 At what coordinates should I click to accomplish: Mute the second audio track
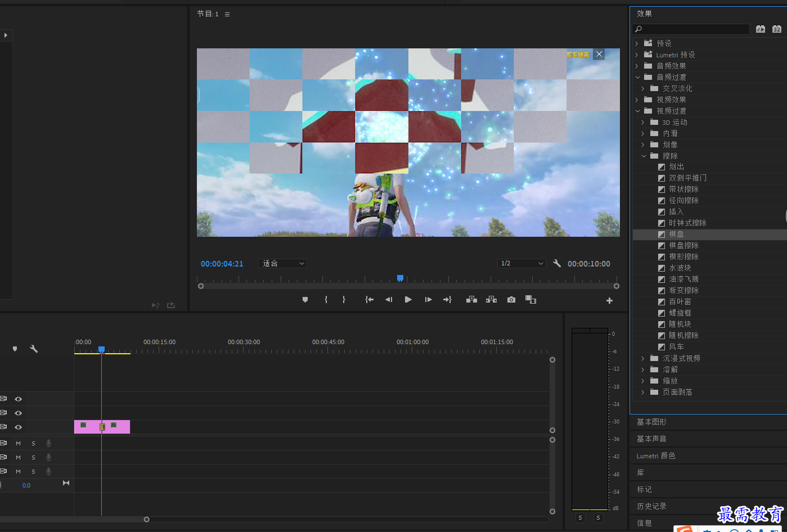click(x=18, y=457)
